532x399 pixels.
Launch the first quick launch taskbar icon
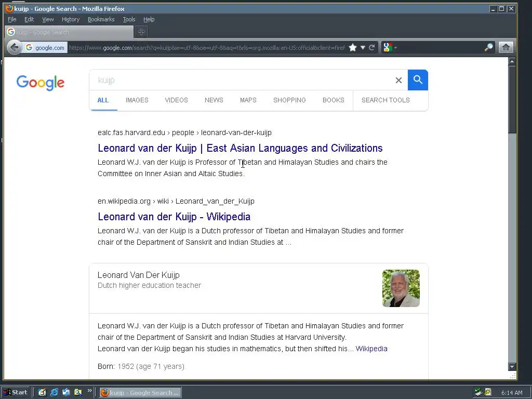tap(42, 393)
